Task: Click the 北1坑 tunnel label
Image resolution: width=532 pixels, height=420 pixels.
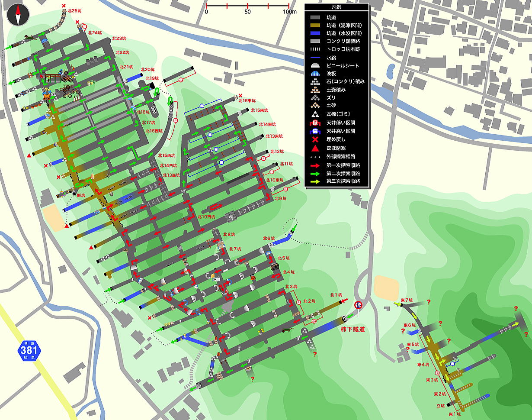Action: pyautogui.click(x=336, y=295)
